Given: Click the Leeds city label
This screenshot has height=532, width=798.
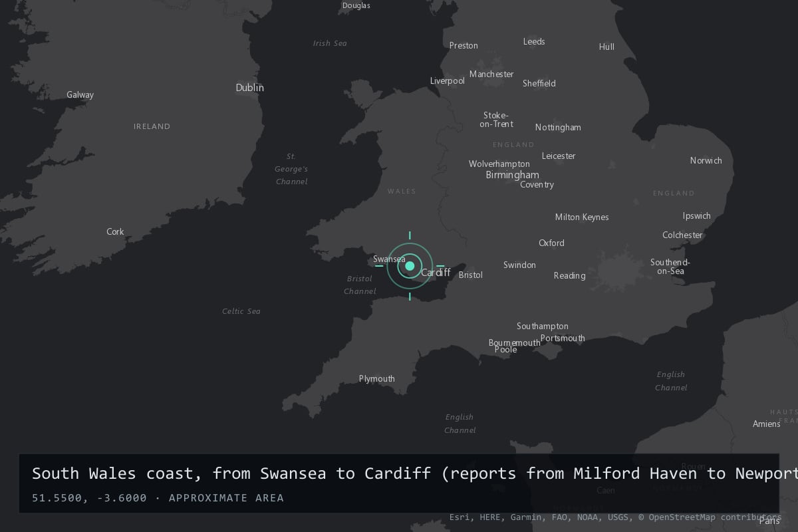Looking at the screenshot, I should pos(534,41).
